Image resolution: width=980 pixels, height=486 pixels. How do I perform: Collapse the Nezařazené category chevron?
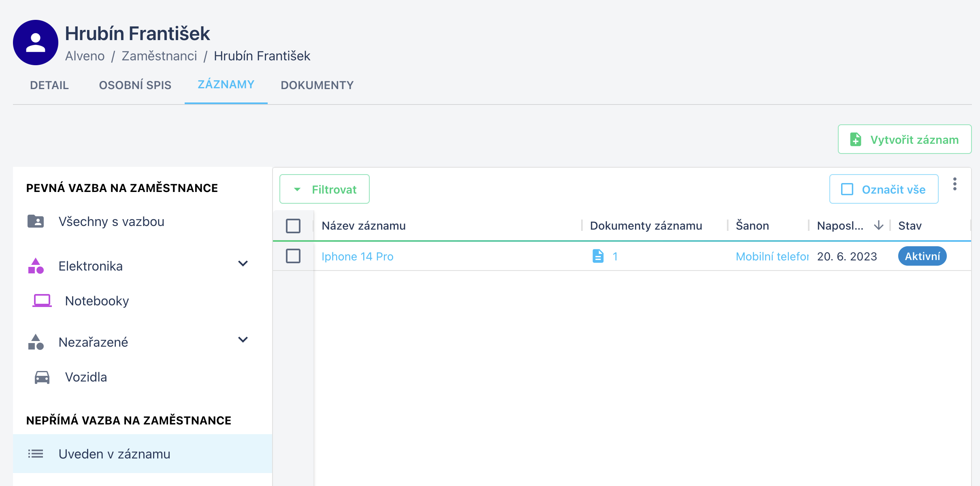243,340
